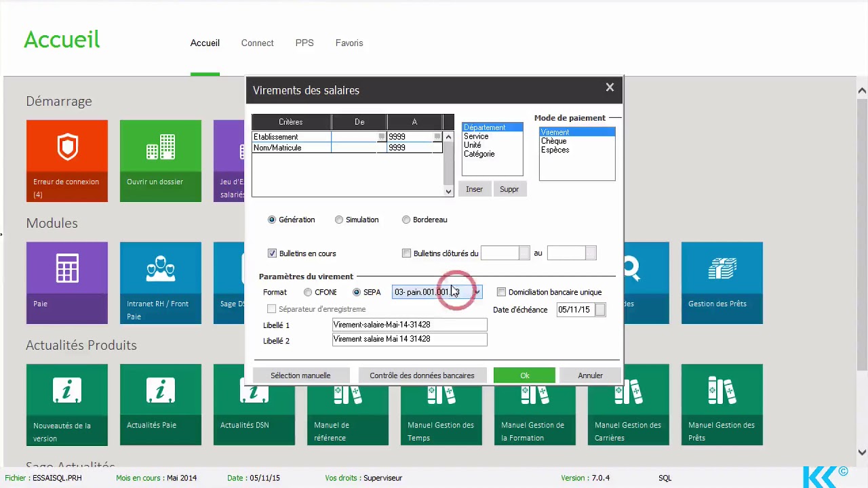868x488 pixels.
Task: Click the Ouvrir un dossier tile
Action: click(160, 161)
